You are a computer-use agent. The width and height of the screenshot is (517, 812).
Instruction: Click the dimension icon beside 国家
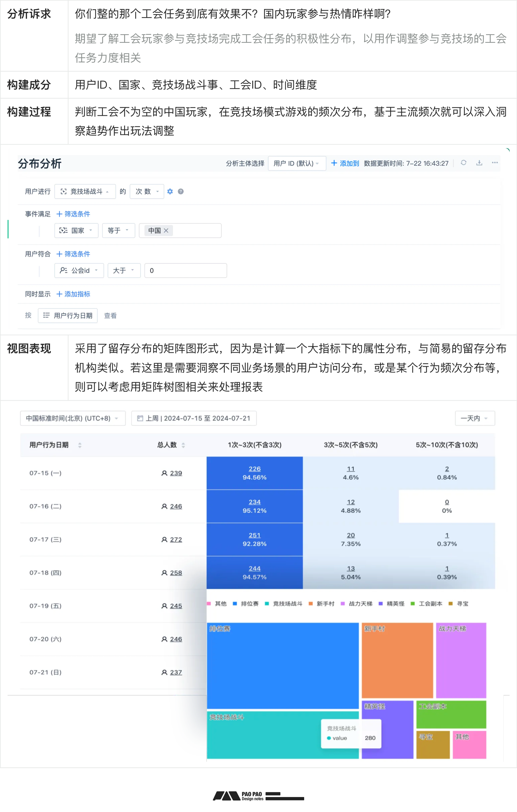point(64,231)
